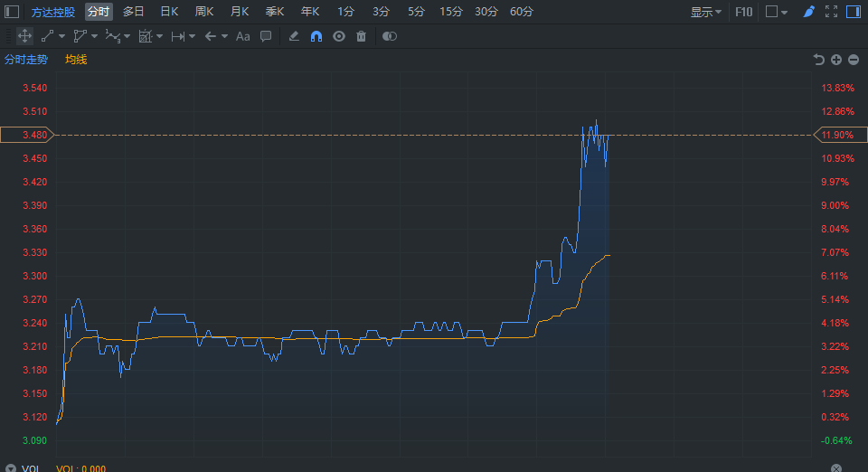The height and width of the screenshot is (472, 868).
Task: Switch to the 日K daily chart tab
Action: click(169, 12)
